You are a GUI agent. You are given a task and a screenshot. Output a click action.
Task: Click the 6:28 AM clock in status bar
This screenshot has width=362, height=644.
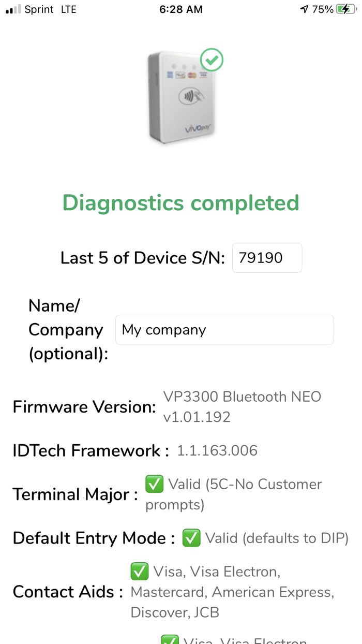(180, 8)
